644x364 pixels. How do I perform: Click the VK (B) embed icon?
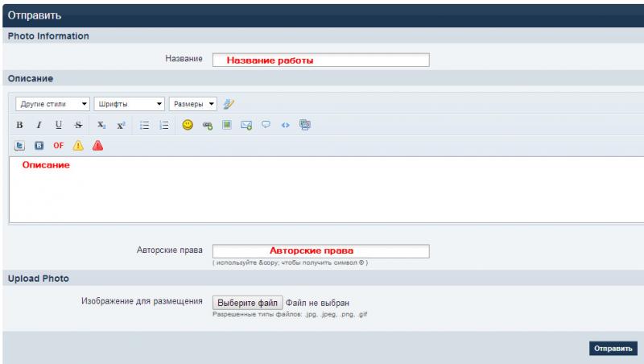39,146
